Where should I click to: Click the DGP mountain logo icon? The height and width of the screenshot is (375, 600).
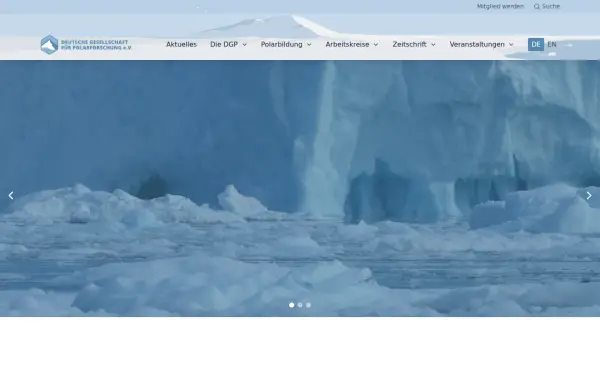pos(49,45)
